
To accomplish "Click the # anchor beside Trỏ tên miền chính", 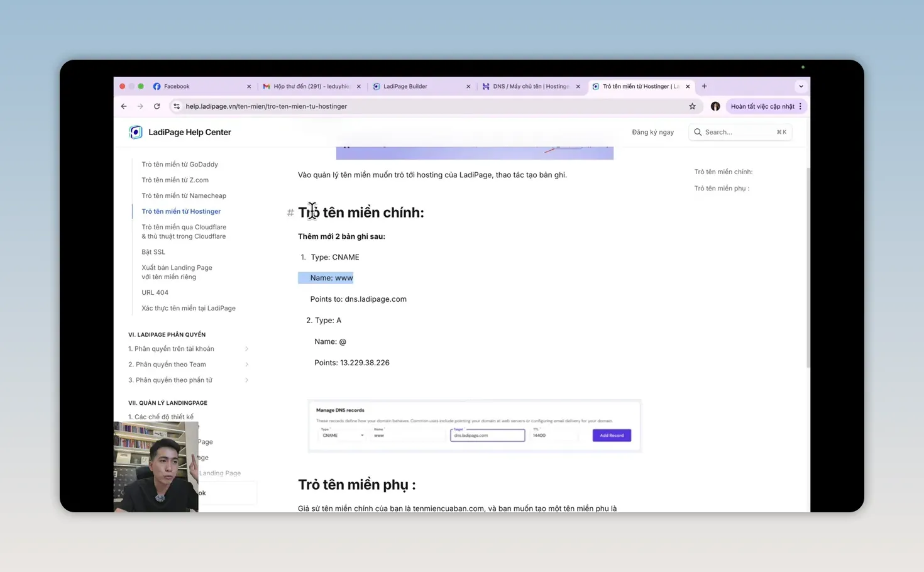I will (290, 213).
